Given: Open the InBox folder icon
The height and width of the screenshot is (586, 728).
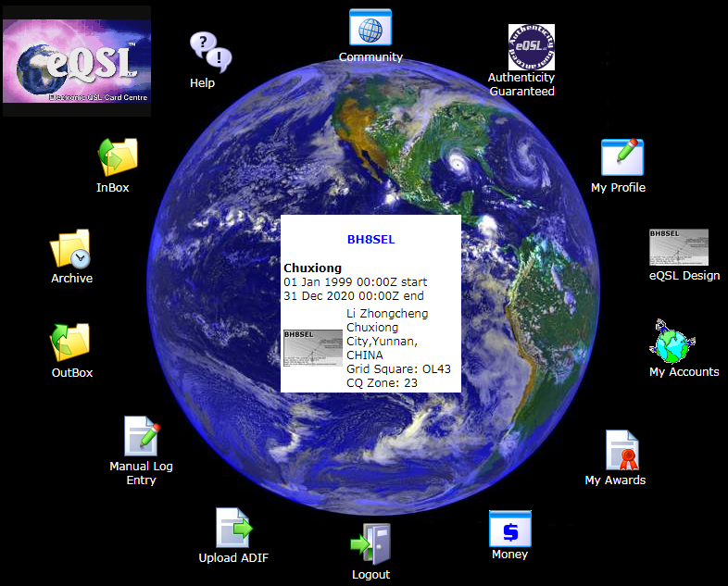Looking at the screenshot, I should tap(118, 157).
